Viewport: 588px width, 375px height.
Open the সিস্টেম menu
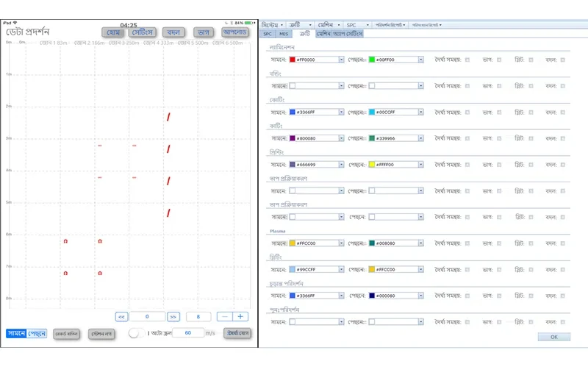click(x=273, y=25)
